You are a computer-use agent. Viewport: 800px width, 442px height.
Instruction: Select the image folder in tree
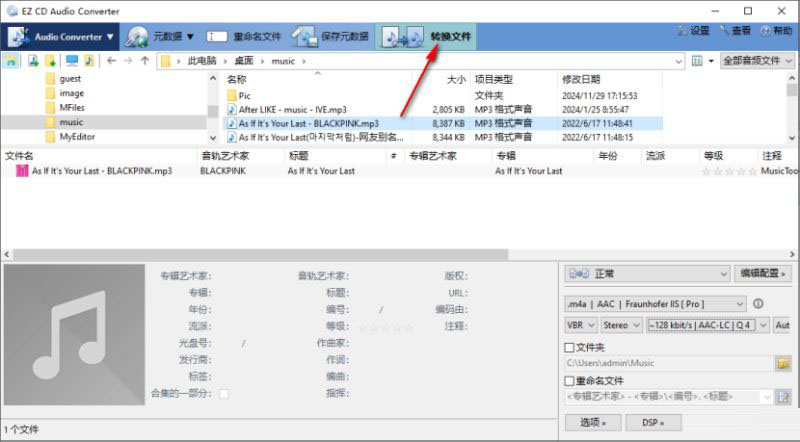click(x=71, y=93)
